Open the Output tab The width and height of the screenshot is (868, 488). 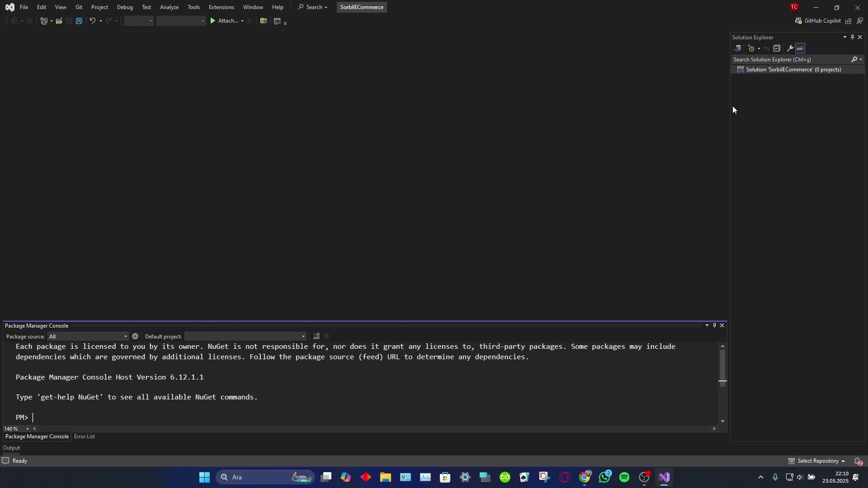11,448
